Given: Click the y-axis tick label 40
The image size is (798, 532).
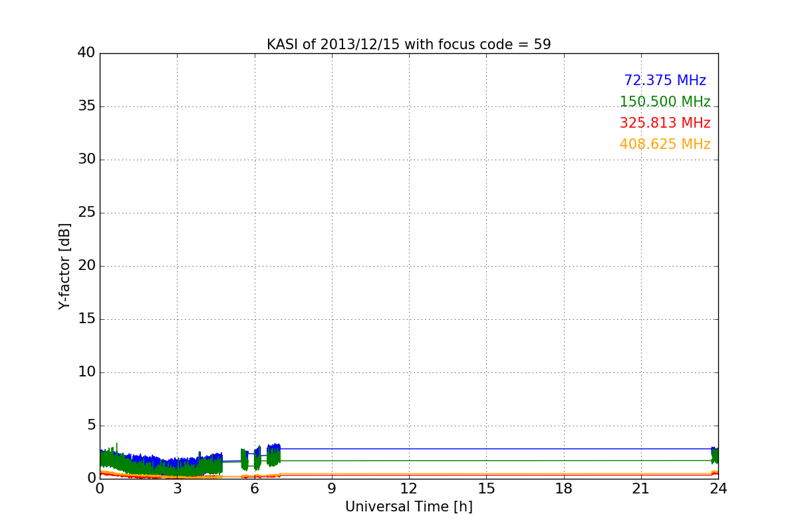Looking at the screenshot, I should tap(86, 53).
